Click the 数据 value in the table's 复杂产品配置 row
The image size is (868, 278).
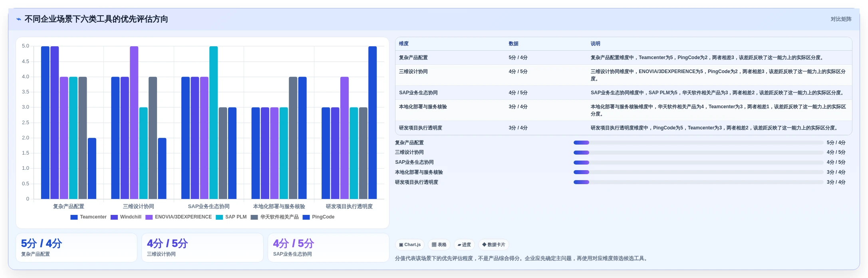coord(518,58)
